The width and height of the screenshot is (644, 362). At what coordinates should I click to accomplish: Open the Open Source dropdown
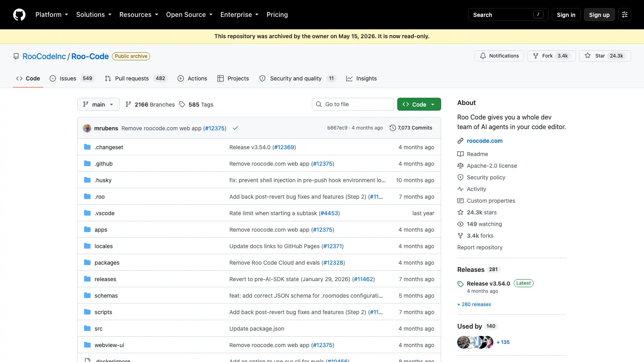189,14
